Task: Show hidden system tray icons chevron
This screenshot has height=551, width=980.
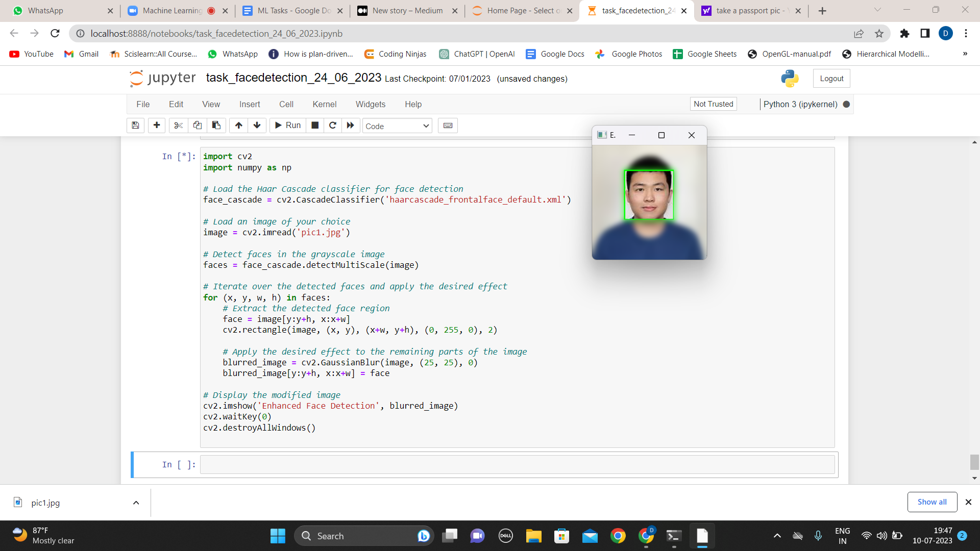Action: (777, 536)
